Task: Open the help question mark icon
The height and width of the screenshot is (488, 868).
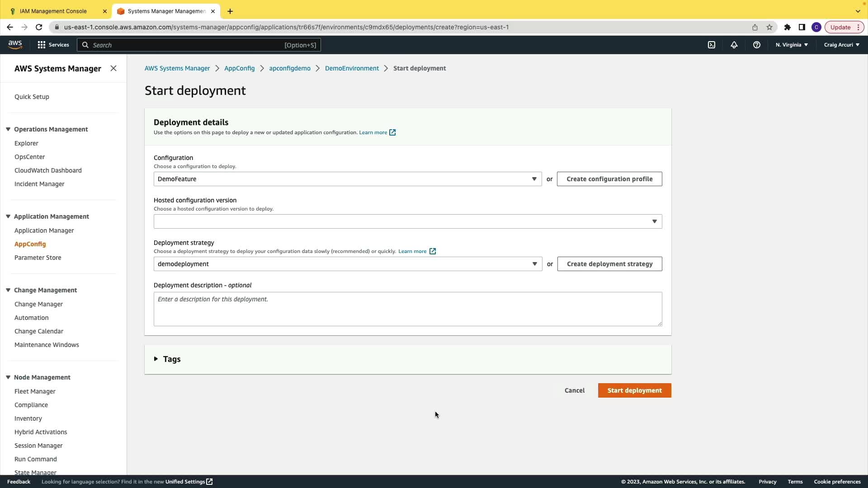Action: pos(757,45)
